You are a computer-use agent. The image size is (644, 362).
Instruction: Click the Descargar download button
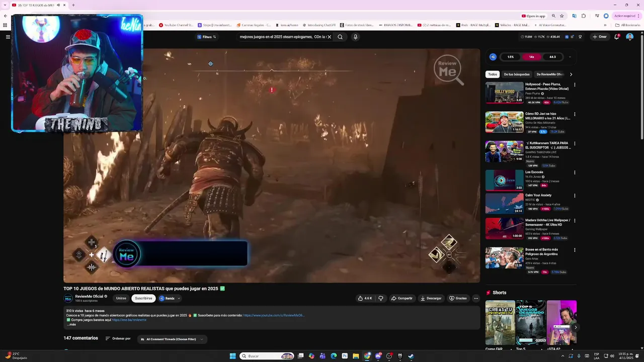tap(431, 298)
